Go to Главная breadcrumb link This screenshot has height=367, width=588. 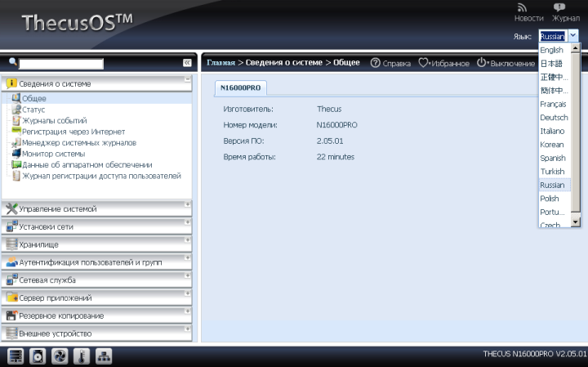(220, 63)
